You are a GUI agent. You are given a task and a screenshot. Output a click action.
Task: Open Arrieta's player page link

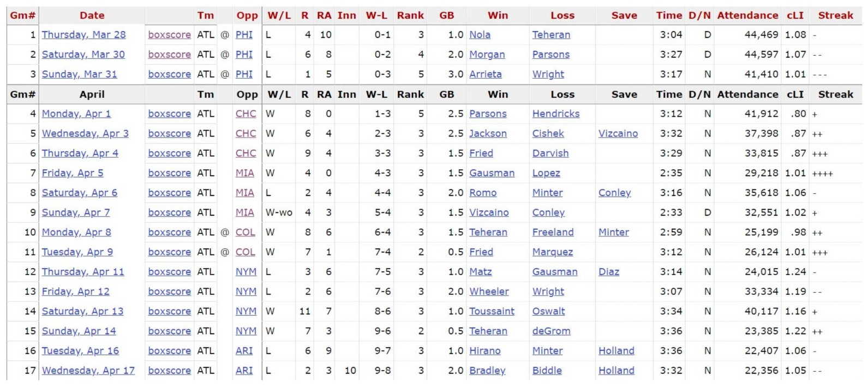(x=485, y=74)
